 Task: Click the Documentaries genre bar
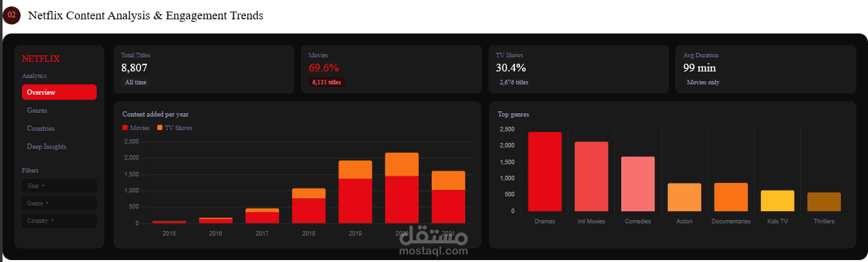(731, 197)
